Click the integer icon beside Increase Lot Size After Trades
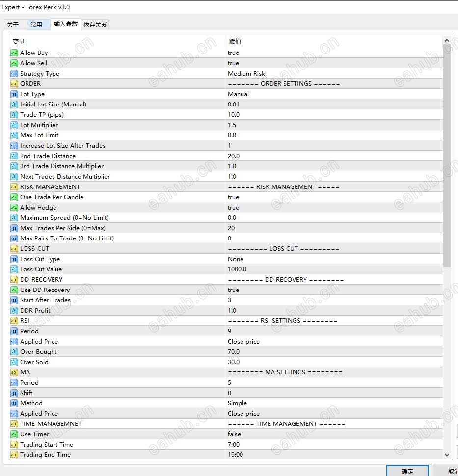Viewport: 458px width, 476px height. click(14, 146)
